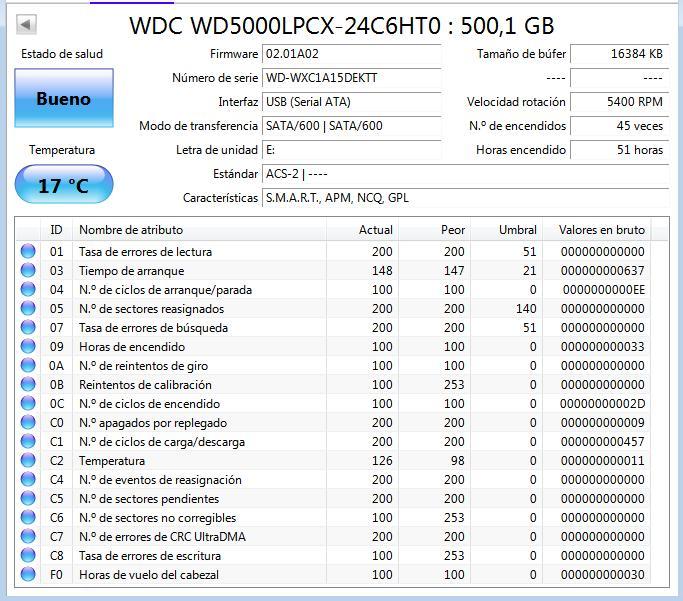Click raw value 000000000033
This screenshot has height=601, width=683.
pyautogui.click(x=602, y=347)
